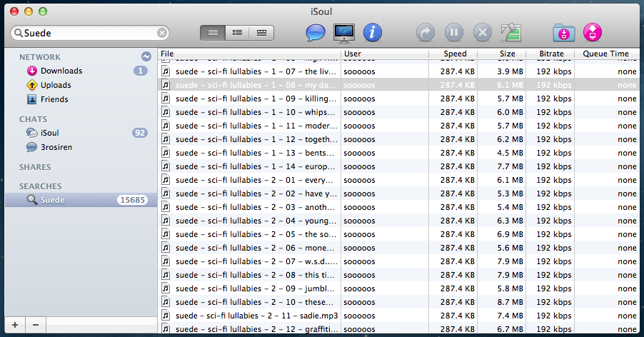
Task: Sort by the User column header
Action: click(385, 54)
